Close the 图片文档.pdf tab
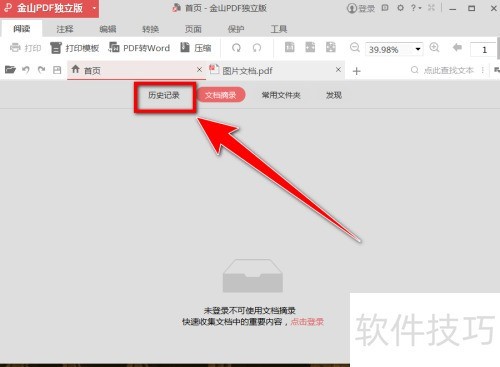 pos(338,70)
